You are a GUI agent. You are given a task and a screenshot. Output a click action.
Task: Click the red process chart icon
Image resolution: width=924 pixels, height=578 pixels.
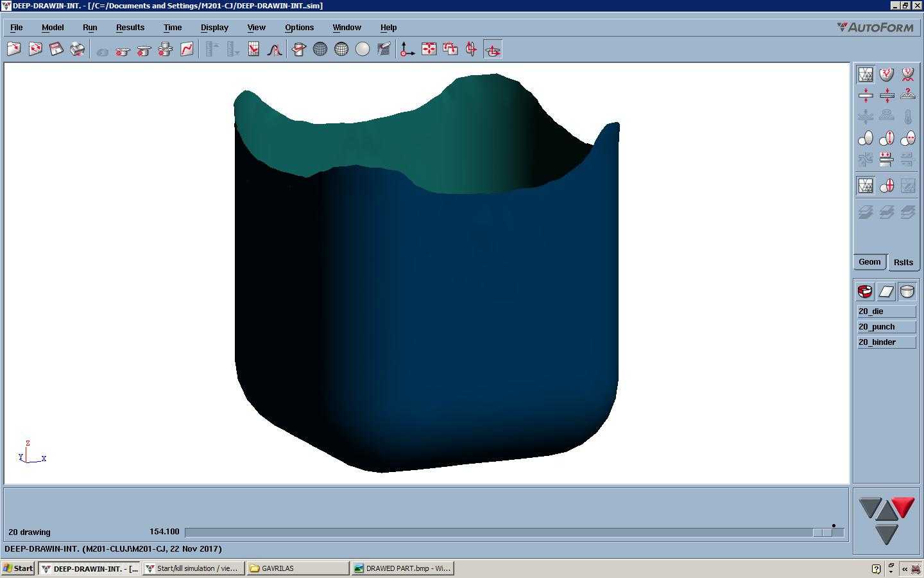(x=187, y=49)
